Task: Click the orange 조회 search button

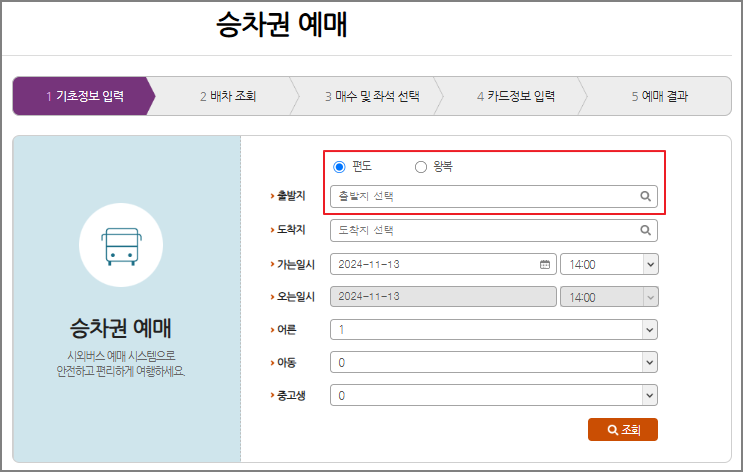Action: pos(623,430)
